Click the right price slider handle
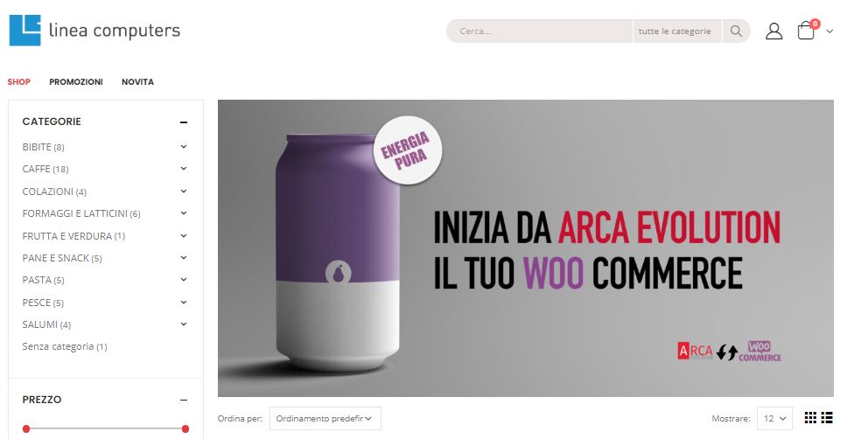868x439 pixels. (185, 429)
